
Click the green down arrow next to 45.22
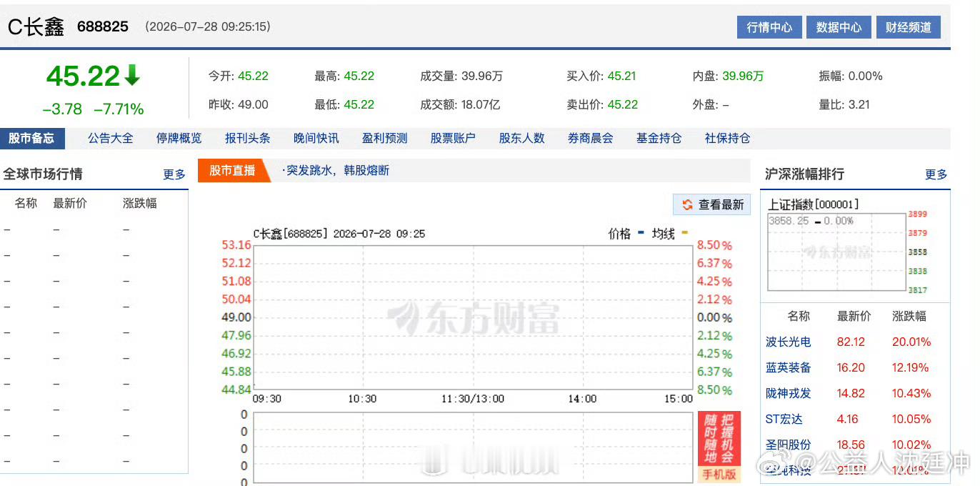coord(132,75)
